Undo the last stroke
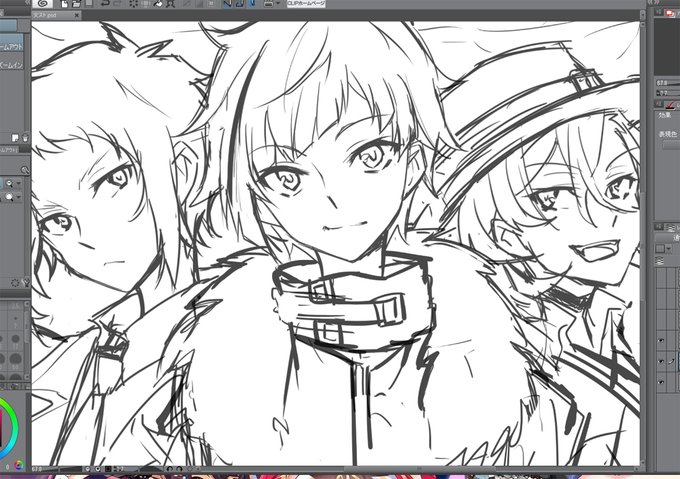The height and width of the screenshot is (479, 680). click(x=105, y=3)
